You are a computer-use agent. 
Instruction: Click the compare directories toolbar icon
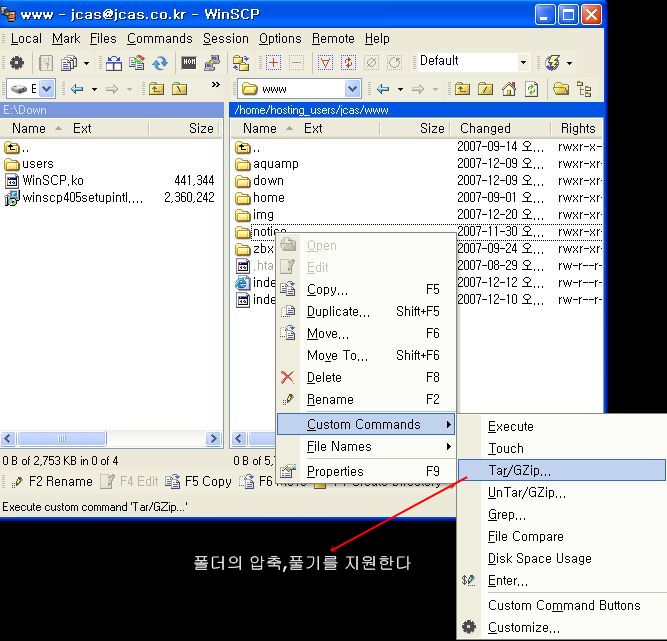pos(114,63)
